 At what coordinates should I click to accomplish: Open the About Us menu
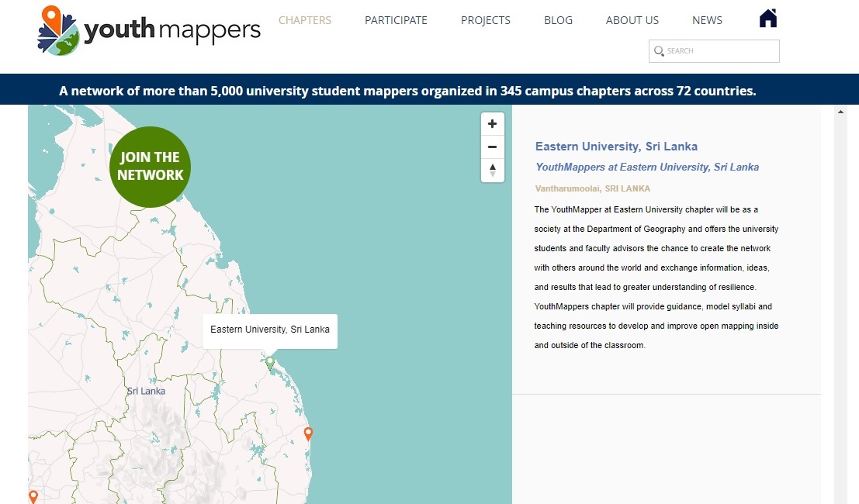pos(632,20)
